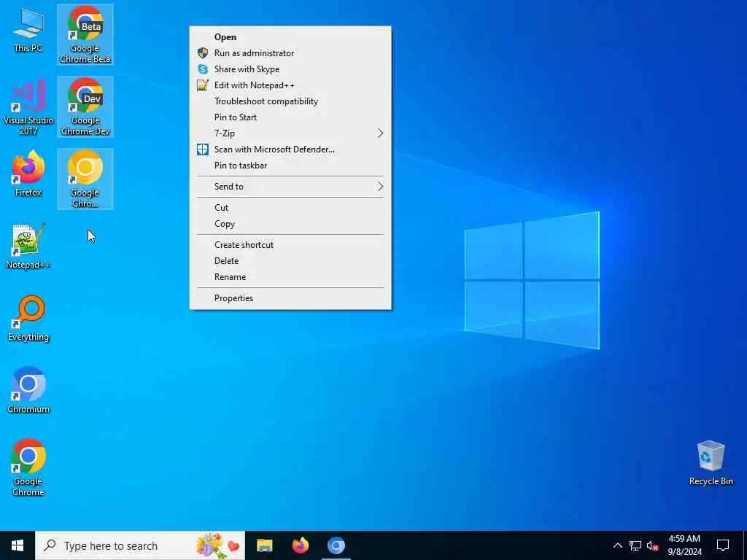This screenshot has width=747, height=560.
Task: Choose Scan with Microsoft Defender
Action: [290, 149]
